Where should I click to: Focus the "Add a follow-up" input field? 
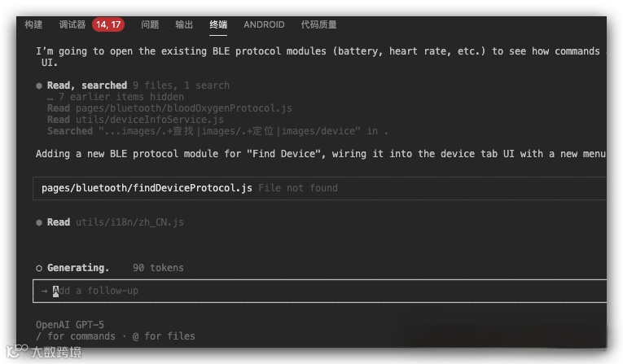(x=326, y=291)
